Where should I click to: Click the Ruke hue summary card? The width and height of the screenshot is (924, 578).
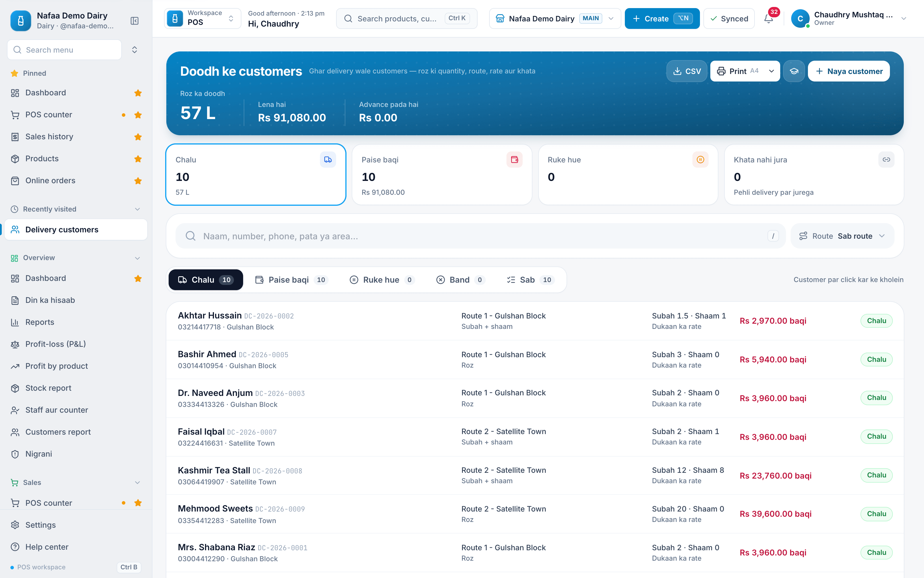(x=628, y=175)
